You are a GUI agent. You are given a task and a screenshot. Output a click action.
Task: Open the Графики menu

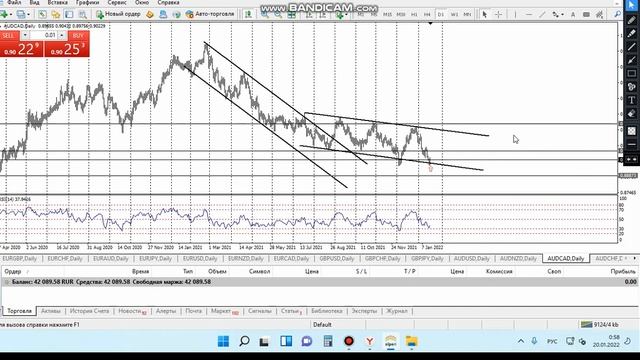pos(87,2)
